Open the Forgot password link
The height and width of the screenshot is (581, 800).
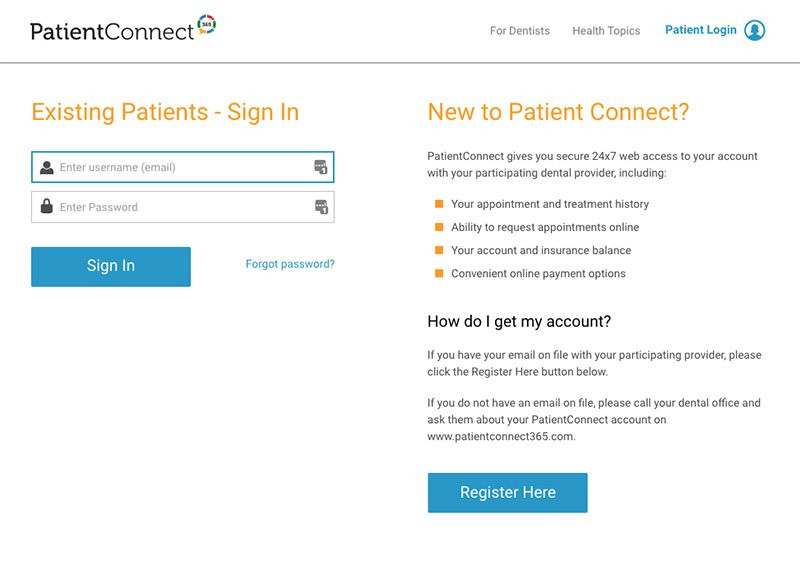tap(290, 262)
